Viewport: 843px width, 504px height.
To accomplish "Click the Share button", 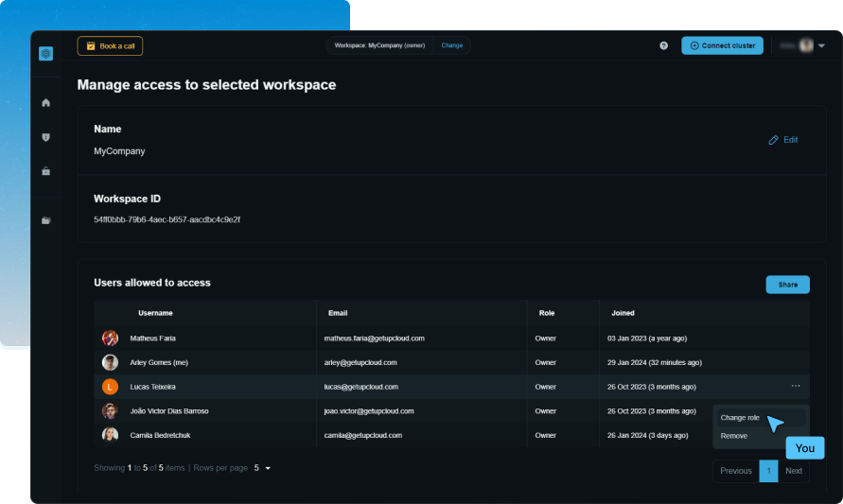I will click(x=787, y=284).
